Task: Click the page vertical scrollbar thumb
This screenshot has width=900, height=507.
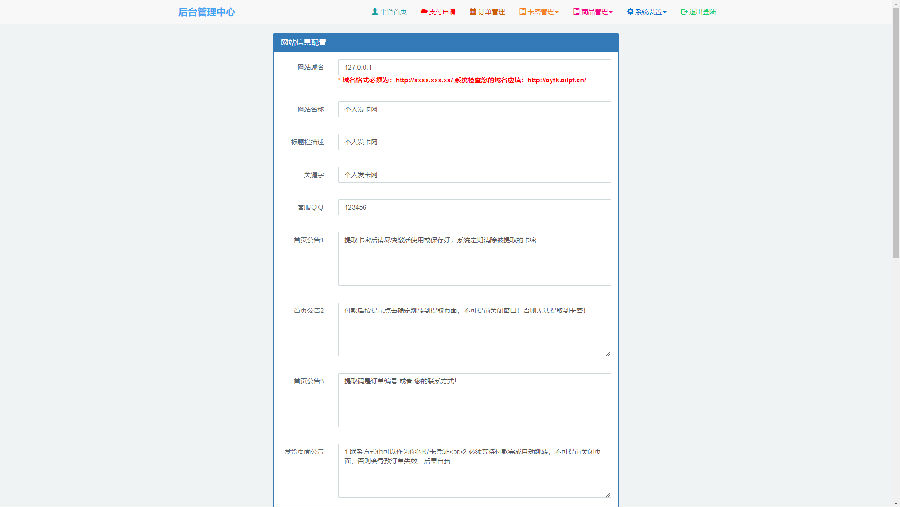Action: point(895,131)
